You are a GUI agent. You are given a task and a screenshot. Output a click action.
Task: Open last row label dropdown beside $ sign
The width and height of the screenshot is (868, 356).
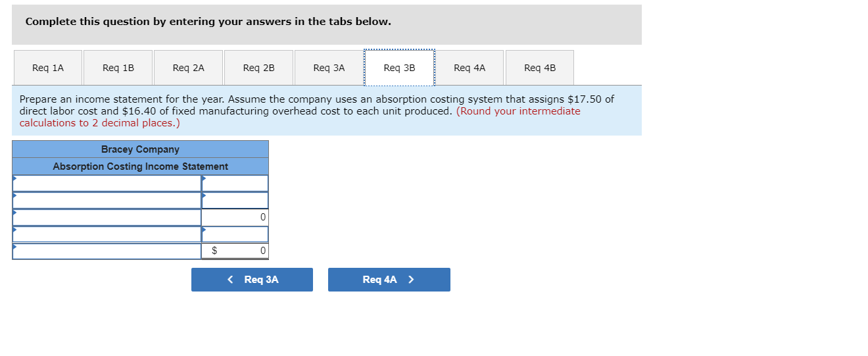click(x=107, y=251)
